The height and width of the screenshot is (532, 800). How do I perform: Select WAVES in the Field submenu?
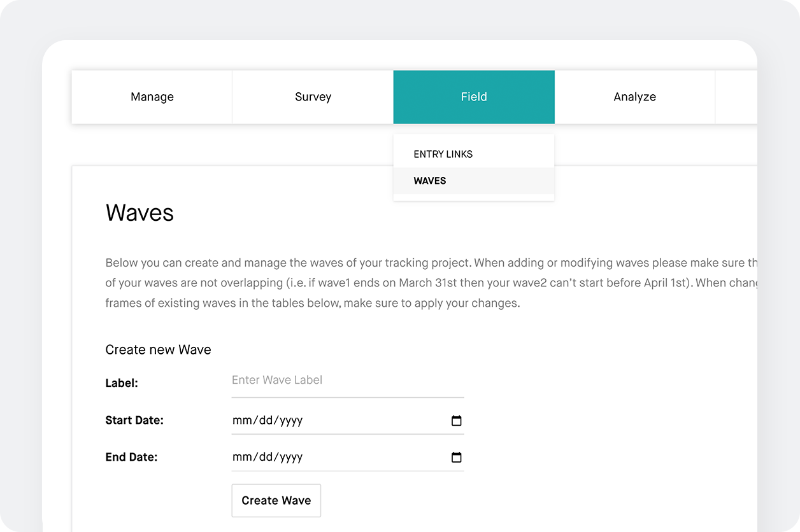click(430, 181)
